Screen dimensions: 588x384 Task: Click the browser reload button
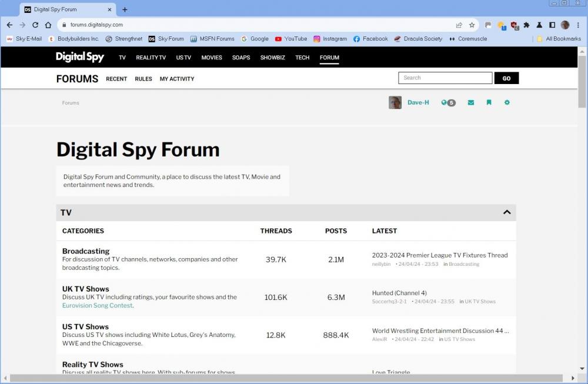(35, 25)
